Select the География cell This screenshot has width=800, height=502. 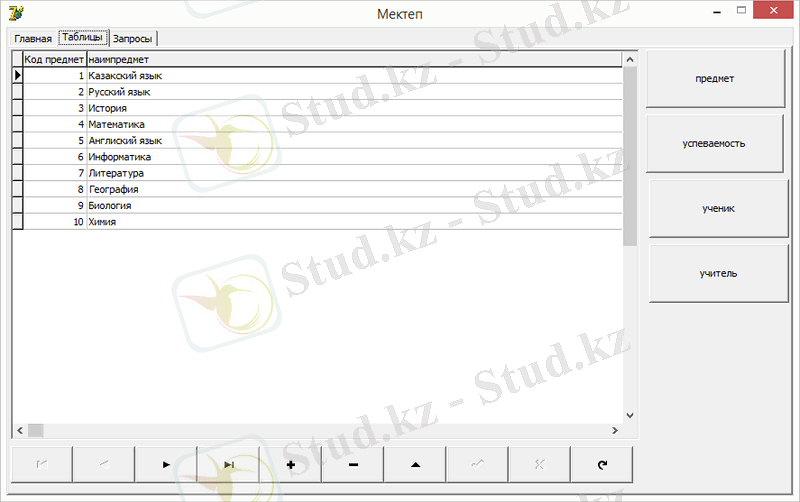tap(355, 189)
